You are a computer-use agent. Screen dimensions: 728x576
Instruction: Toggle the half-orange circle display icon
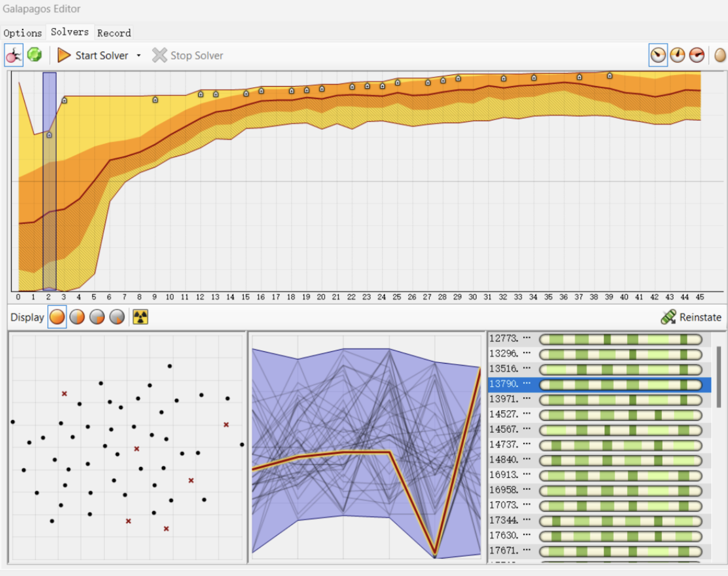[x=77, y=317]
